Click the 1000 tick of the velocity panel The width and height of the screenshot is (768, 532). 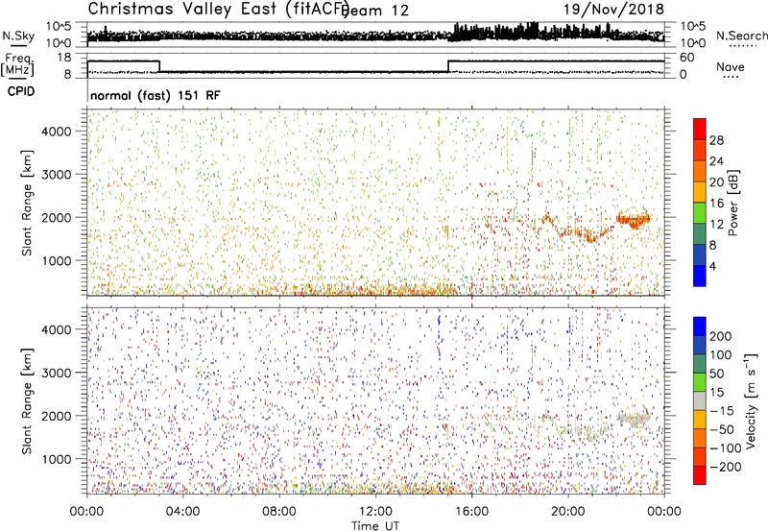pos(57,459)
